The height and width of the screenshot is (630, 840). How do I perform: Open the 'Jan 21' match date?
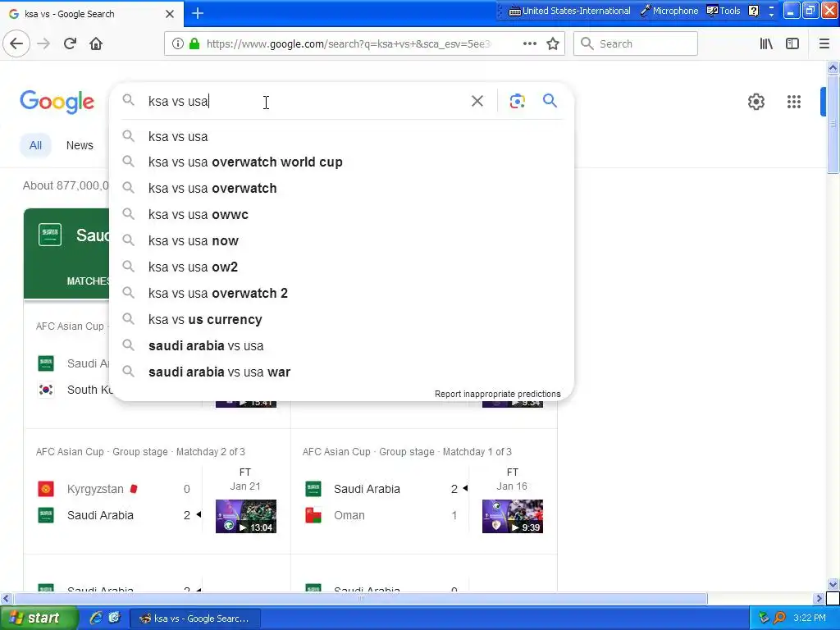(x=245, y=486)
